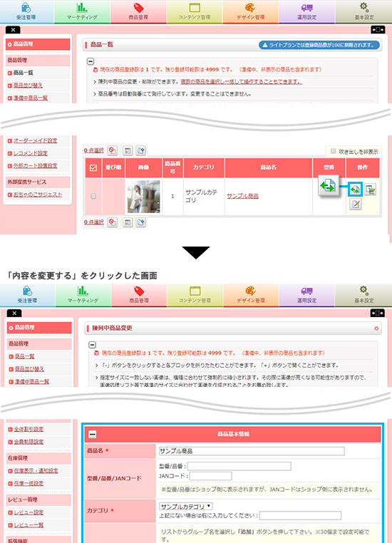Check the サンプル商品 row checkbox
392x543 pixels.
(93, 197)
